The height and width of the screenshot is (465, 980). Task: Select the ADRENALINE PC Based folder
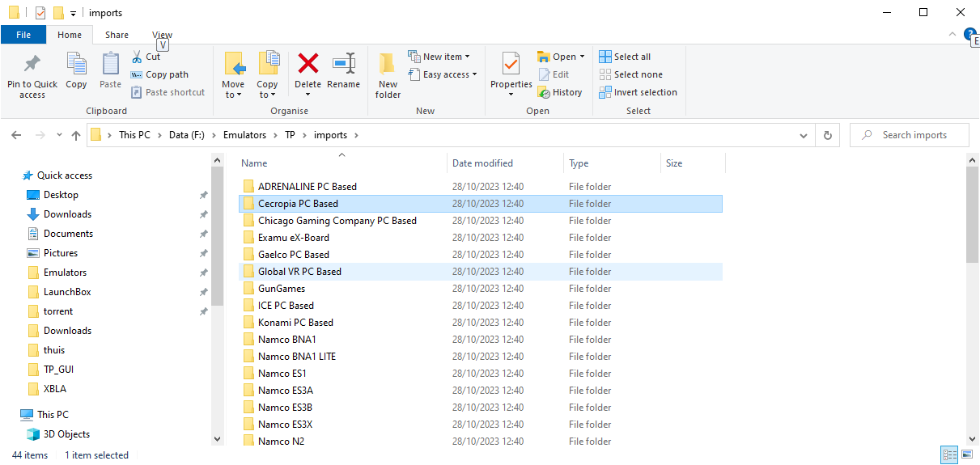[481, 187]
